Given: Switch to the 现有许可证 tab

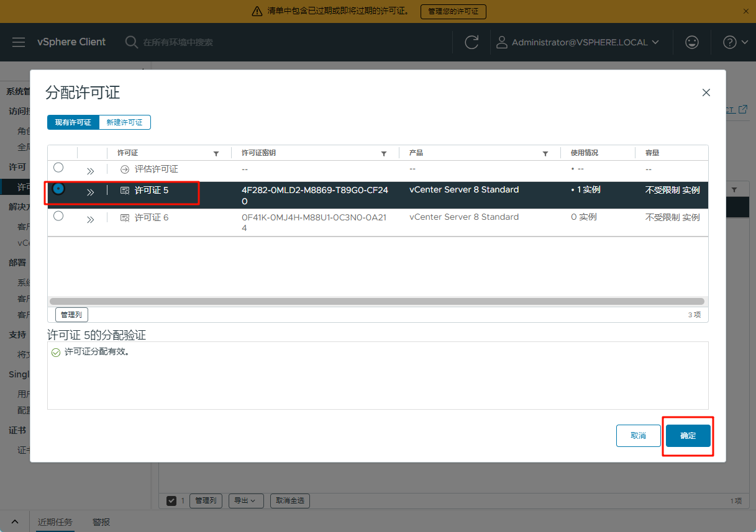Looking at the screenshot, I should click(x=73, y=122).
